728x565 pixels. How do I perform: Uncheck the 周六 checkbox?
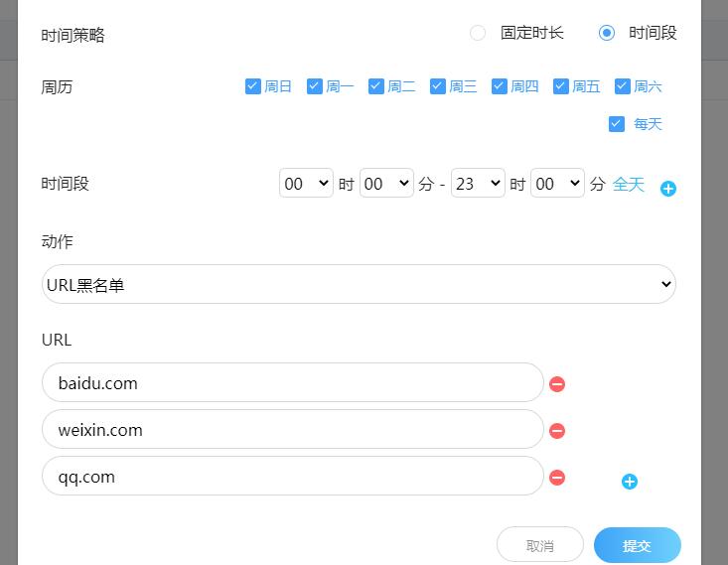click(622, 86)
